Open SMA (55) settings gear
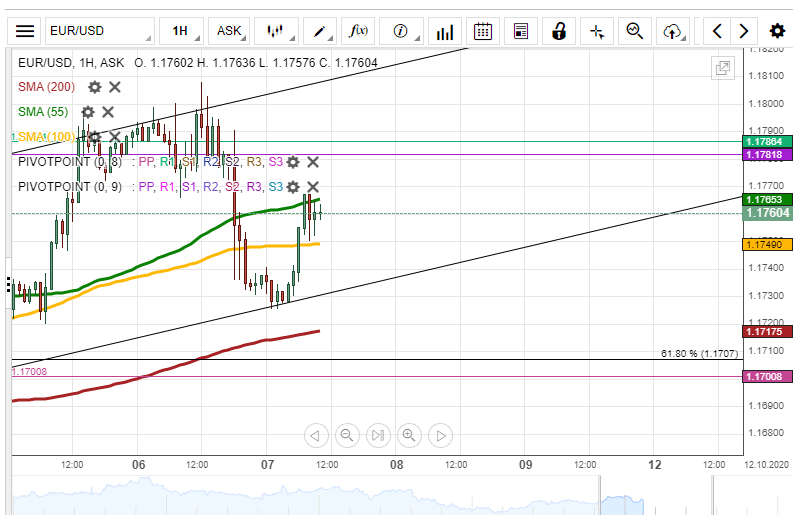 88,112
